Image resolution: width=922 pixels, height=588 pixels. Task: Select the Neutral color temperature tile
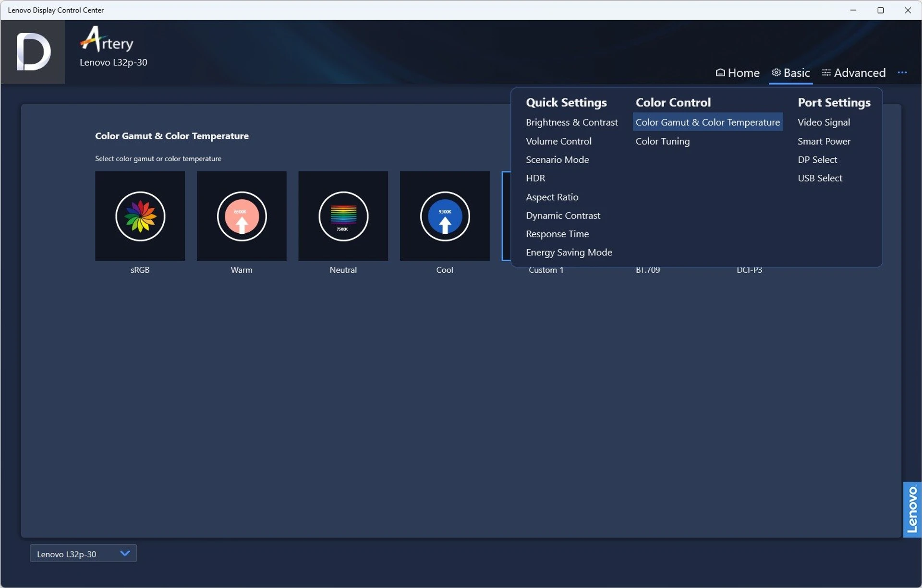click(343, 216)
